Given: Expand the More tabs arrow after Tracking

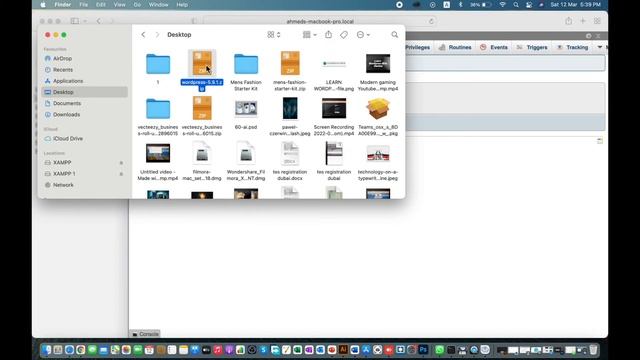Looking at the screenshot, I should (600, 47).
